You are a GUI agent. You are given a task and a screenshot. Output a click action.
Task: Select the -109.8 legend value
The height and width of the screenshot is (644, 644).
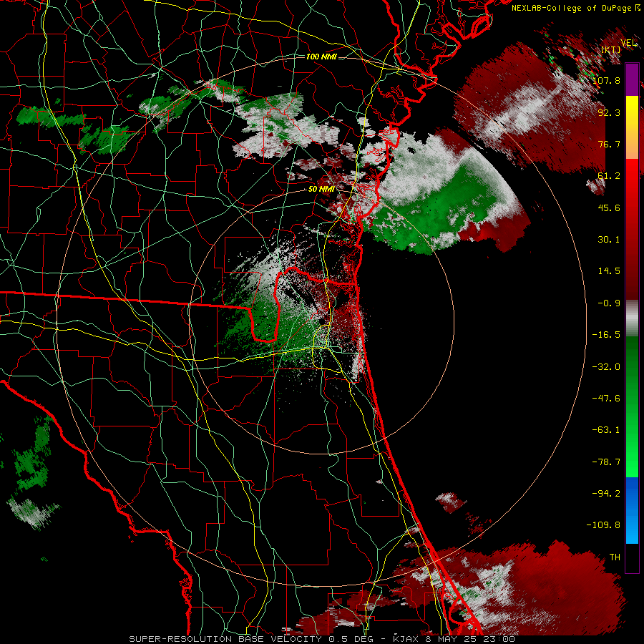604,525
